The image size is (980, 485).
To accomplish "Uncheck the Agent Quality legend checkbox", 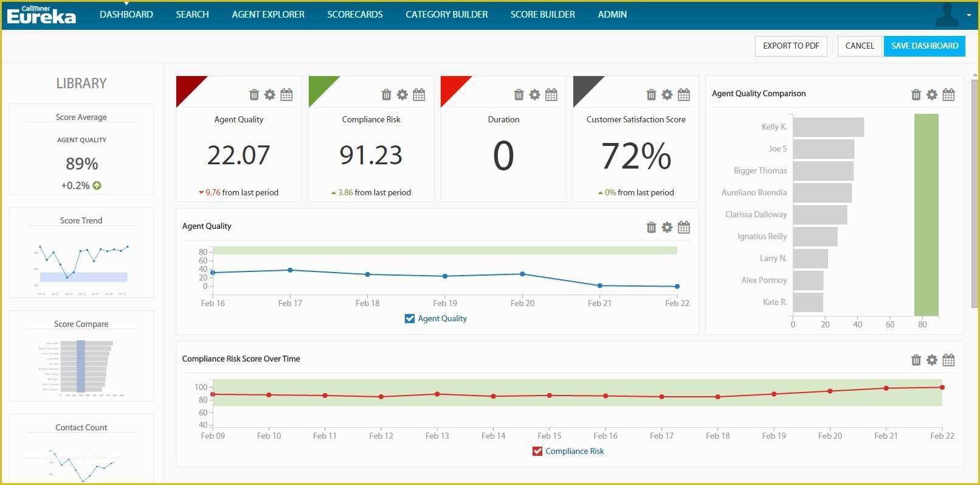I will [x=410, y=318].
